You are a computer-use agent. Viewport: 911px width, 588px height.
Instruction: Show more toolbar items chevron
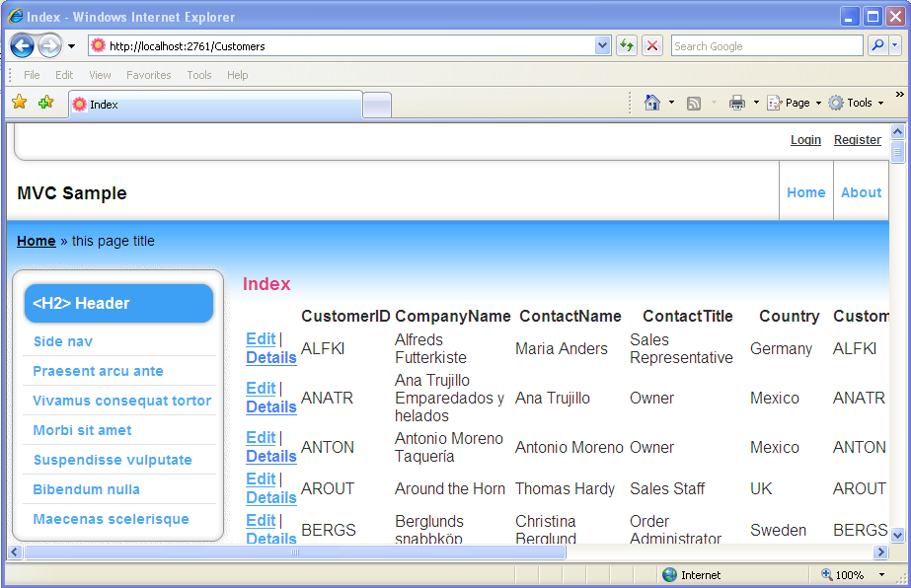[899, 94]
